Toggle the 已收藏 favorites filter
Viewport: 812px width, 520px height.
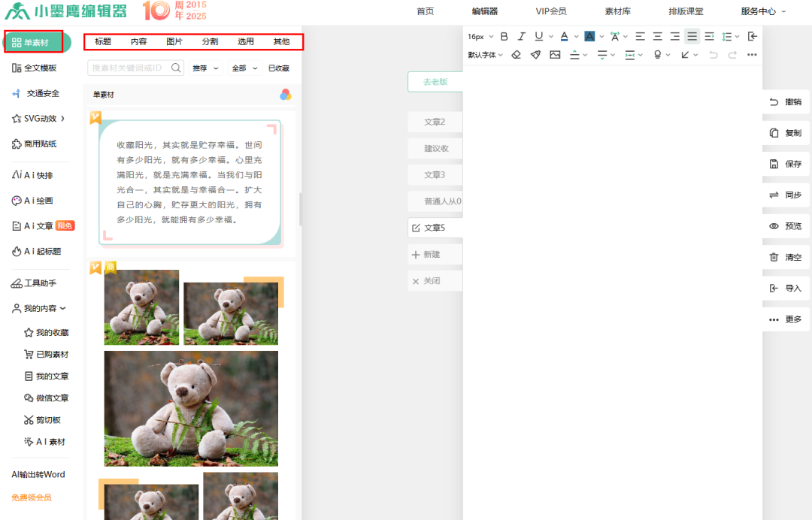click(278, 68)
